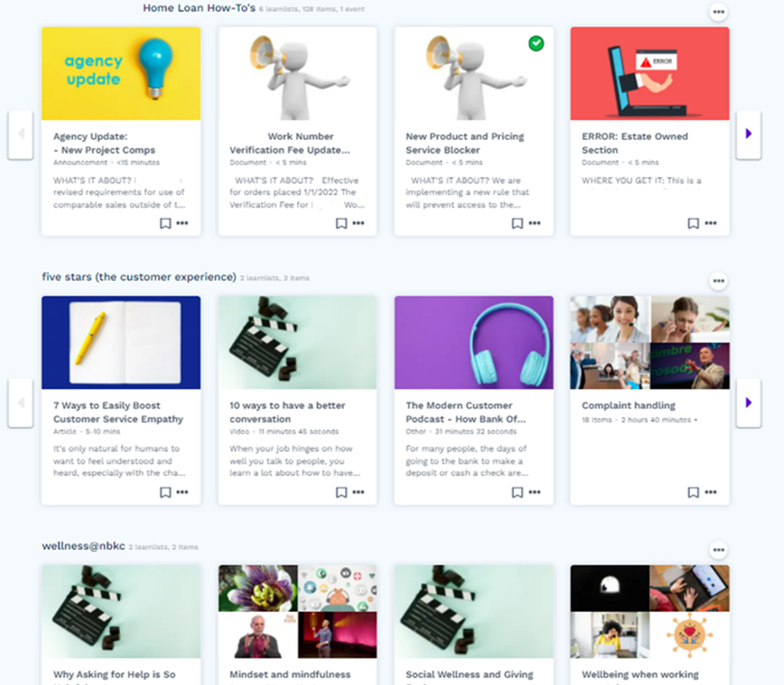This screenshot has width=784, height=685.
Task: Click clapperboard thumbnail above Social Wellness and Giving
Action: (474, 612)
